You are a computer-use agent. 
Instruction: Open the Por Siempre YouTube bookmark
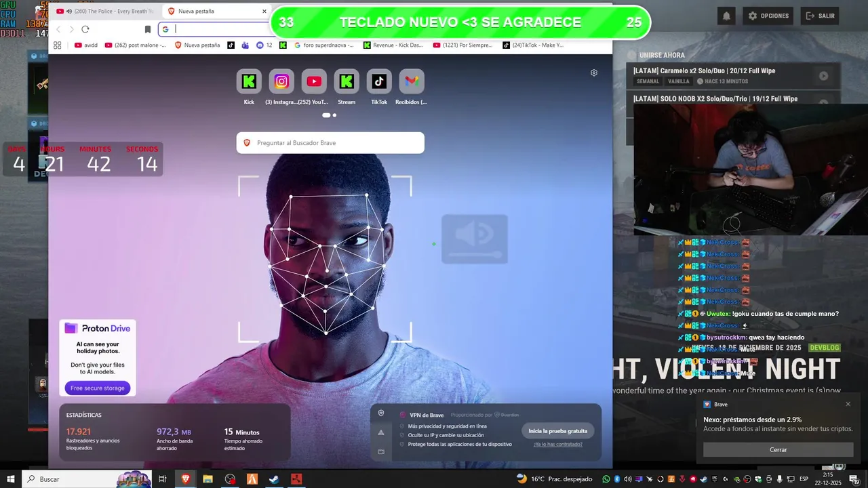tap(465, 45)
